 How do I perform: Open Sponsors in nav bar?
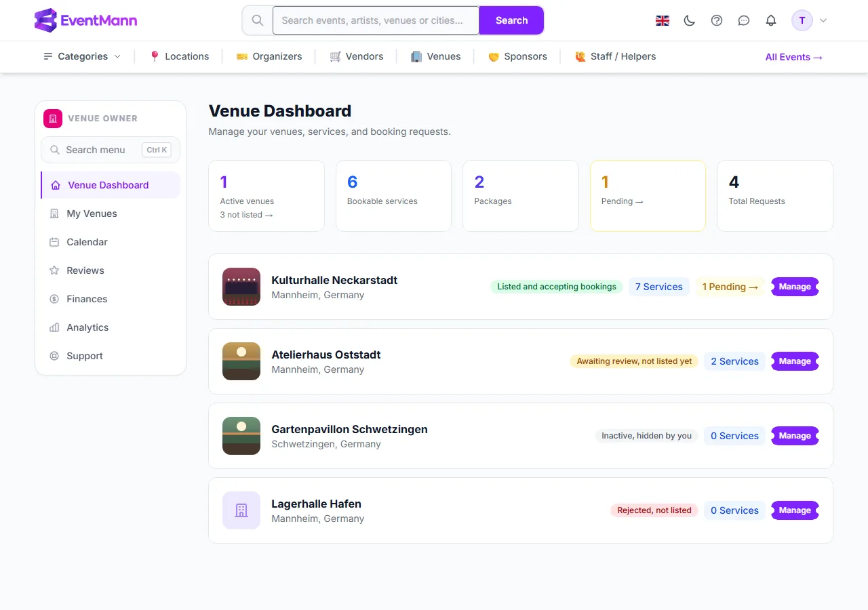[x=517, y=56]
